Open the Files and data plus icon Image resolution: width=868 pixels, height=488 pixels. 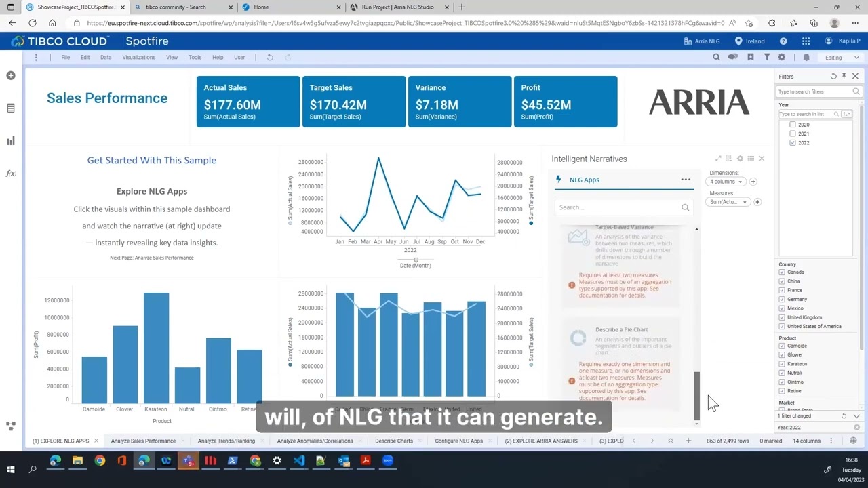tap(11, 76)
